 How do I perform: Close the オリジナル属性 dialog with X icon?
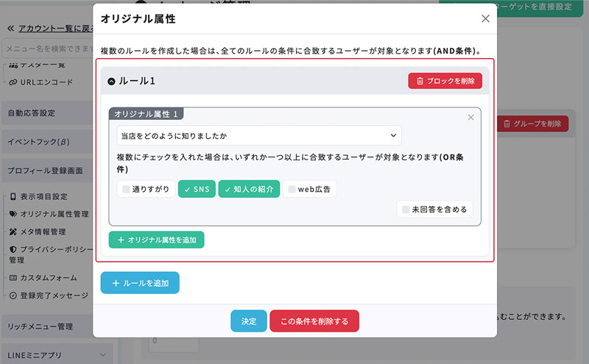[x=484, y=18]
